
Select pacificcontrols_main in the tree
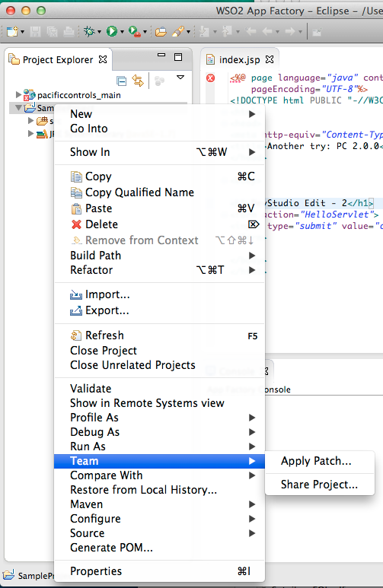79,95
